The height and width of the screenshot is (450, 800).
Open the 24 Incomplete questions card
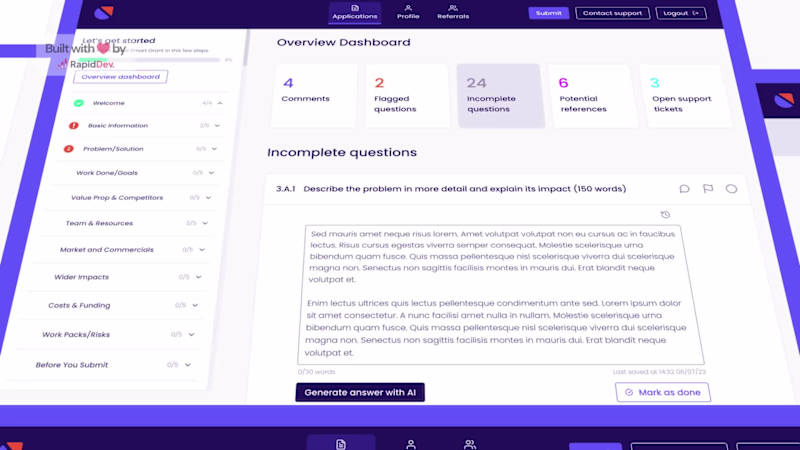(x=500, y=96)
